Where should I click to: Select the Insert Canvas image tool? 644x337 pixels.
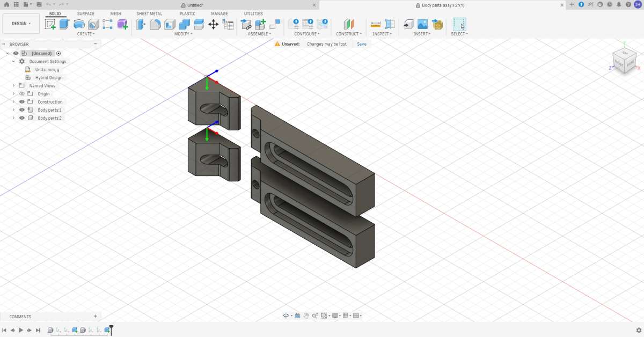coord(423,24)
